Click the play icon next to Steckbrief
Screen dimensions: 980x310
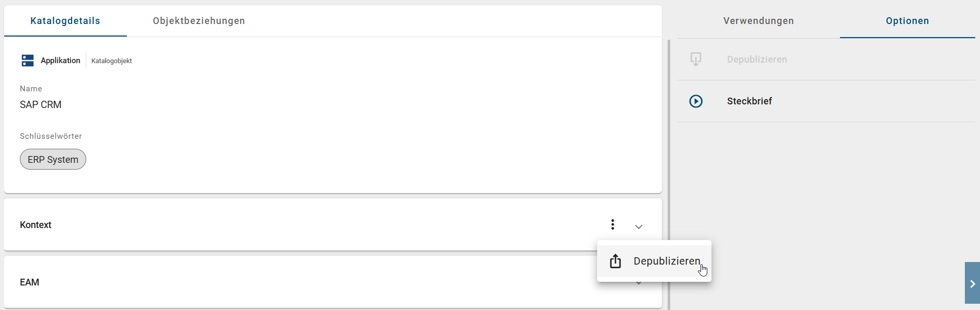[696, 101]
